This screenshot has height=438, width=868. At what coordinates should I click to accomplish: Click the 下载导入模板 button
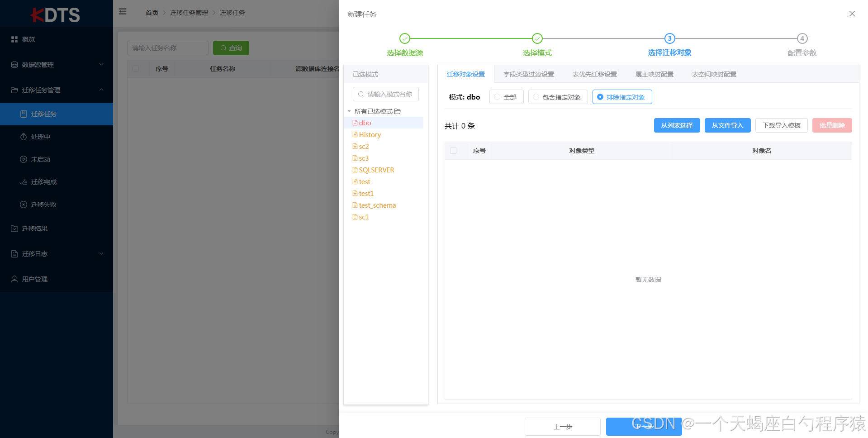[x=782, y=125]
